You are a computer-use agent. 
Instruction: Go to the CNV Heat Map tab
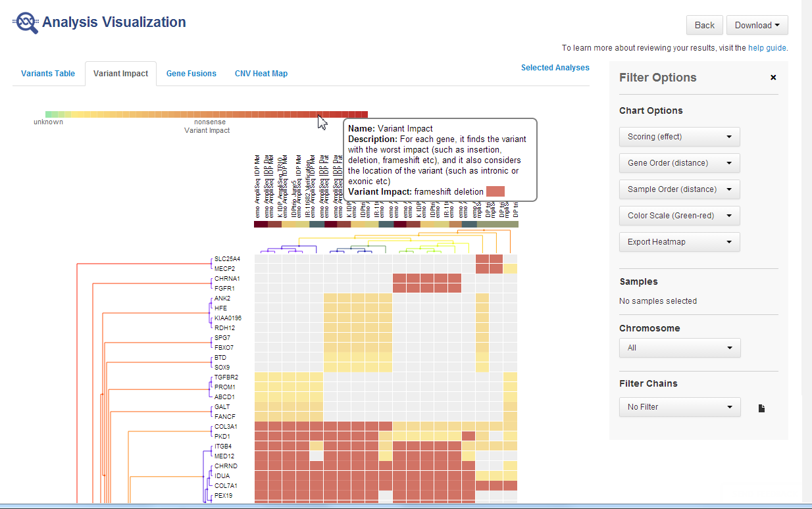(261, 74)
